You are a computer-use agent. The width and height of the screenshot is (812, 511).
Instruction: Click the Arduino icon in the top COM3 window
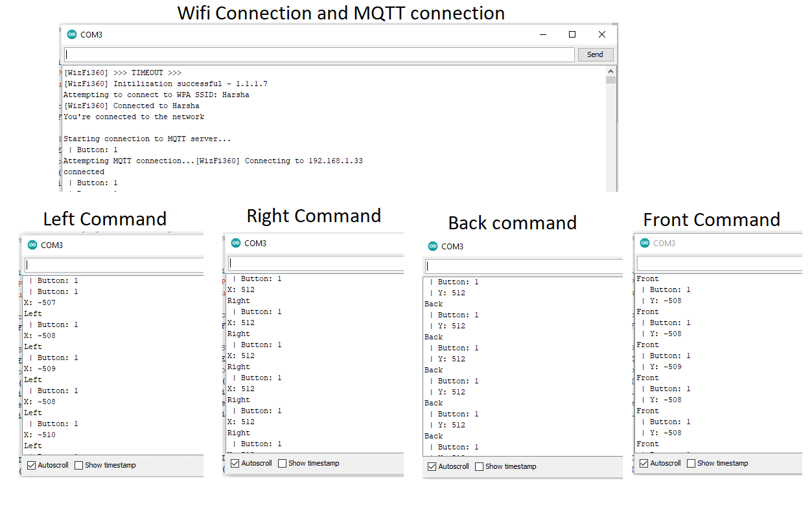tap(72, 35)
